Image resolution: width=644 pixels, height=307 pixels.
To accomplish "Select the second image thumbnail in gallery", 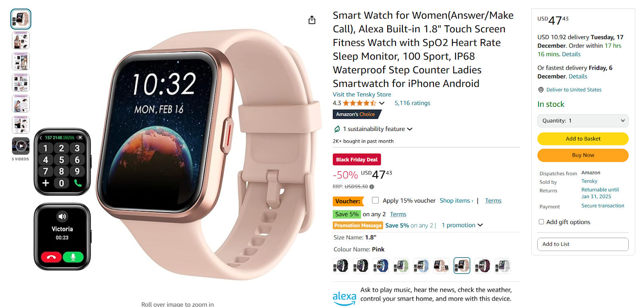I will coord(21,40).
